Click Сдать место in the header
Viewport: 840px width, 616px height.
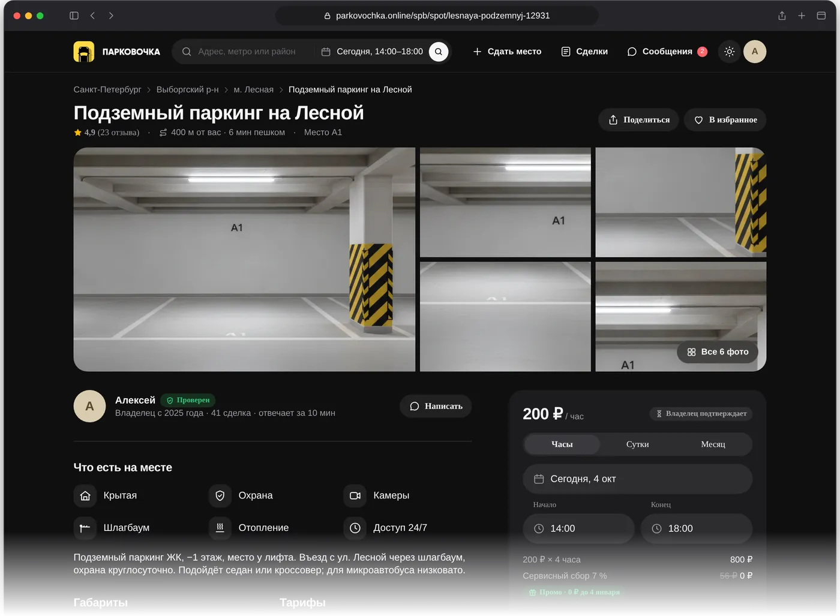(507, 52)
